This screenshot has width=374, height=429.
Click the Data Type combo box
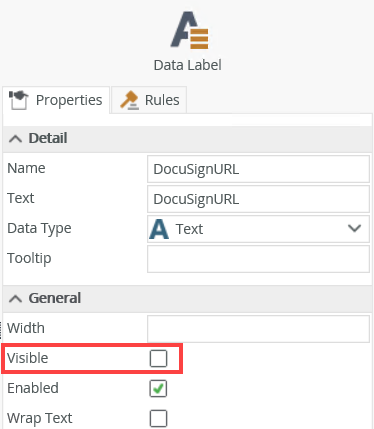coord(258,229)
